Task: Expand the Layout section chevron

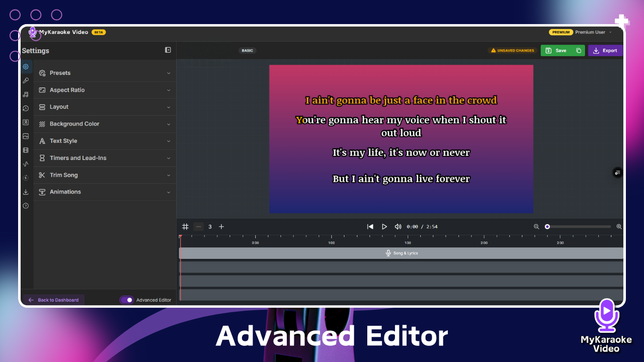Action: tap(169, 107)
